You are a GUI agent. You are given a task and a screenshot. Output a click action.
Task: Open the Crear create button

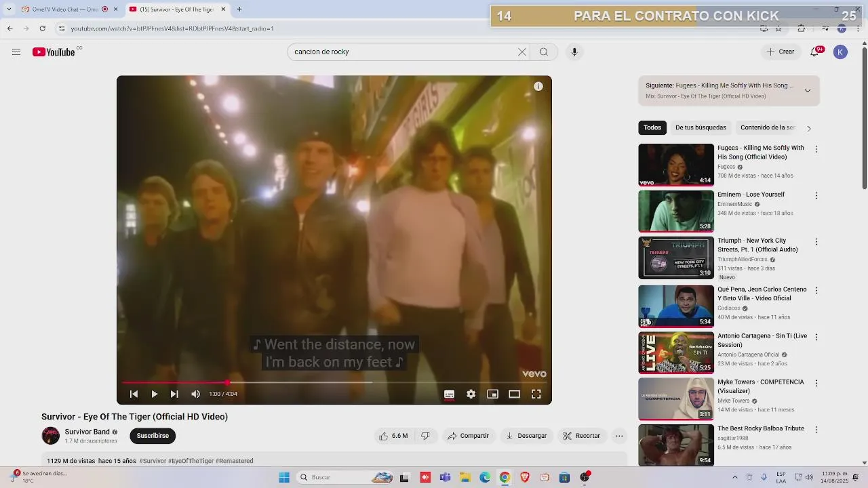coord(781,52)
